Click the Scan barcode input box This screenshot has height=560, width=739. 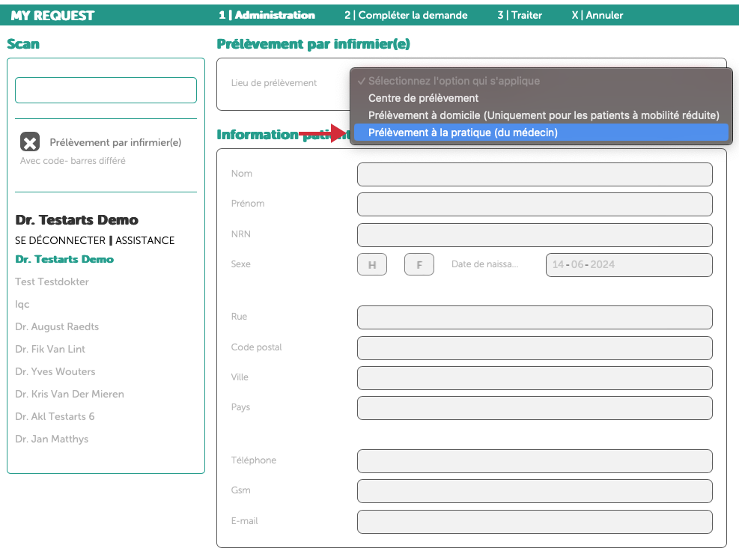coord(105,89)
